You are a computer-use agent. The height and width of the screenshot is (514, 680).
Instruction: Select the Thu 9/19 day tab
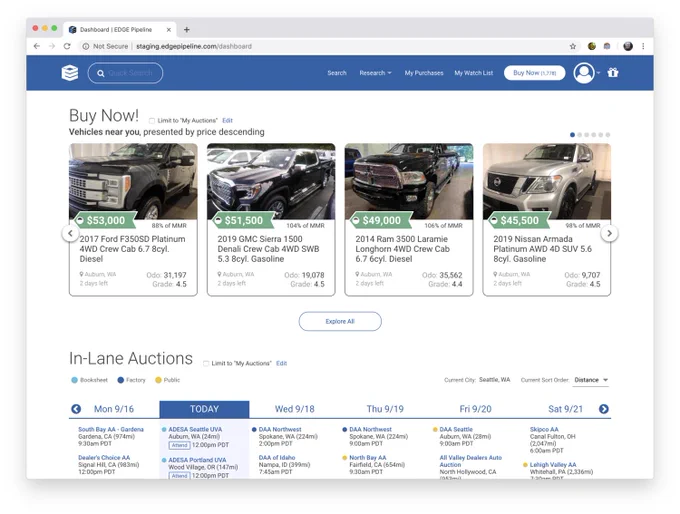pyautogui.click(x=385, y=409)
